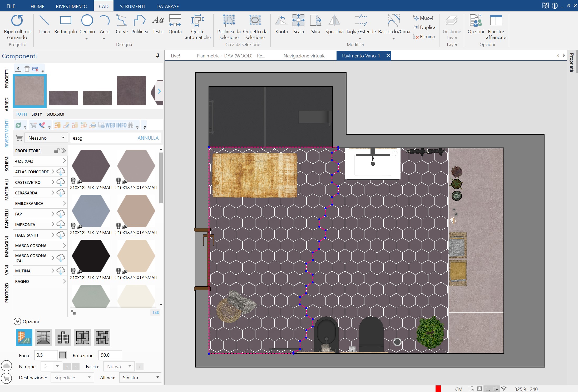This screenshot has height=392, width=578.
Task: Click the eraser icon in catalog toolbar
Action: (x=42, y=125)
